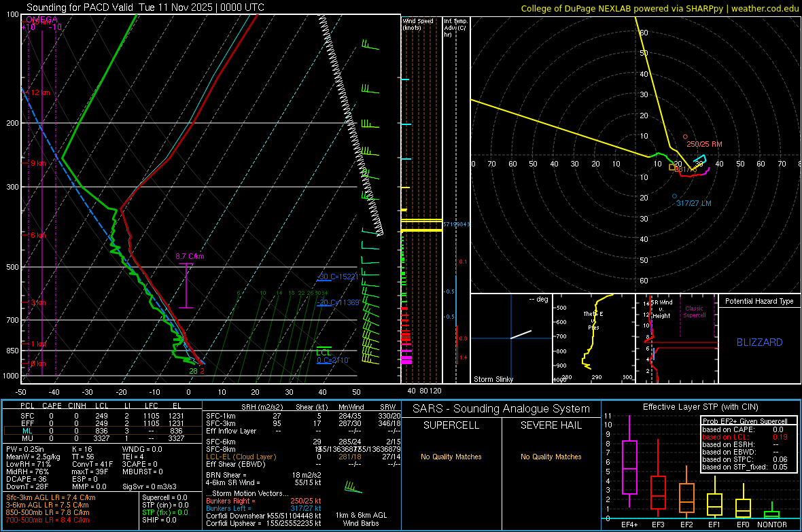Image resolution: width=802 pixels, height=532 pixels.
Task: Click the 'SR Wind v. Height' label
Action: (x=662, y=309)
